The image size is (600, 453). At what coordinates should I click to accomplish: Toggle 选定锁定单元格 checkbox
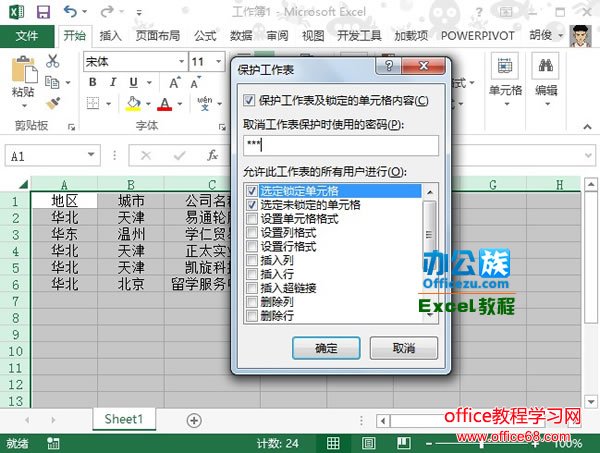[252, 191]
